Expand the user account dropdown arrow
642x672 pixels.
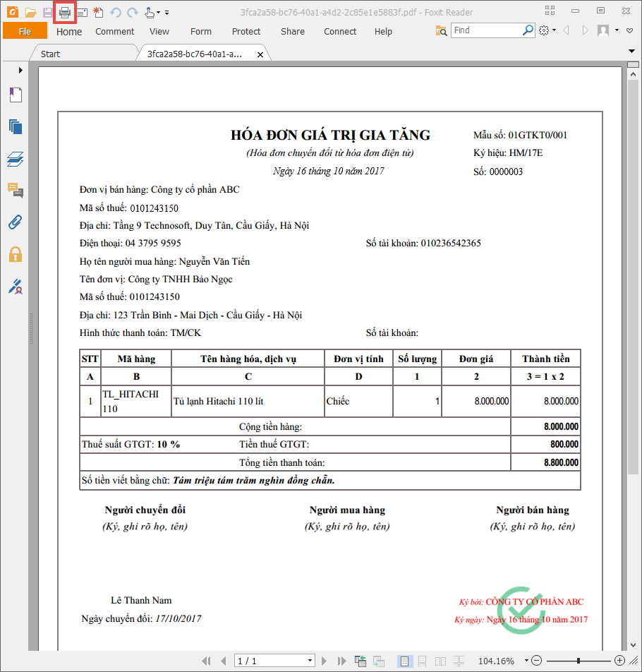[617, 30]
